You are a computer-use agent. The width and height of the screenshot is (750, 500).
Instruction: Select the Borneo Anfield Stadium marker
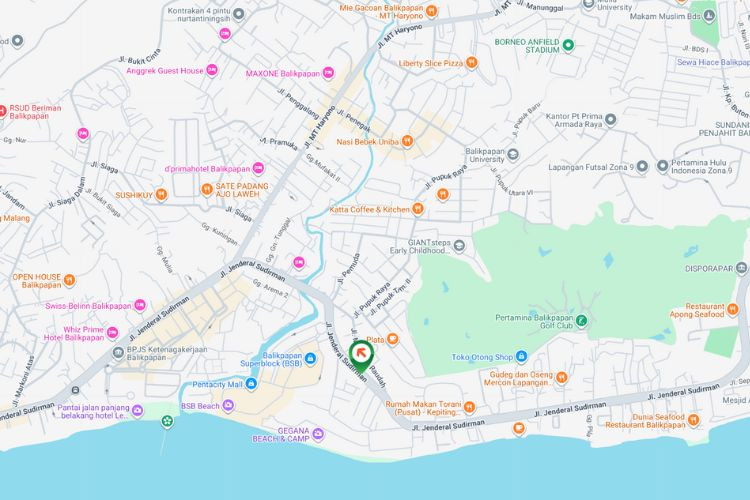(568, 45)
